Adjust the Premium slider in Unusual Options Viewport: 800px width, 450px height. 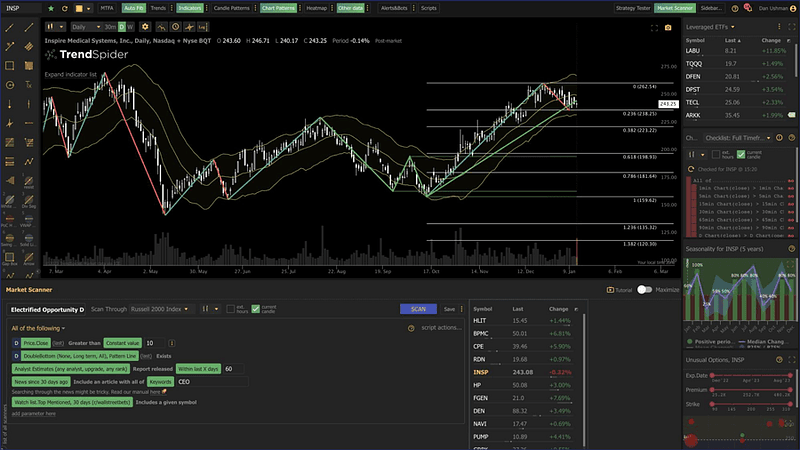pyautogui.click(x=752, y=390)
